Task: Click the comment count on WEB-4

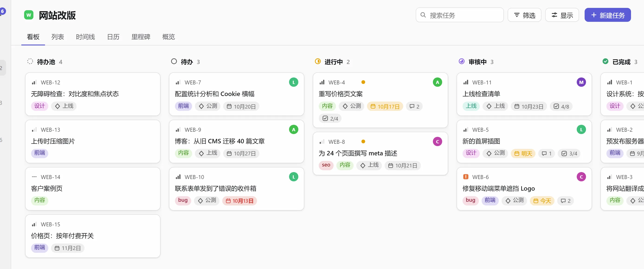Action: (x=414, y=106)
